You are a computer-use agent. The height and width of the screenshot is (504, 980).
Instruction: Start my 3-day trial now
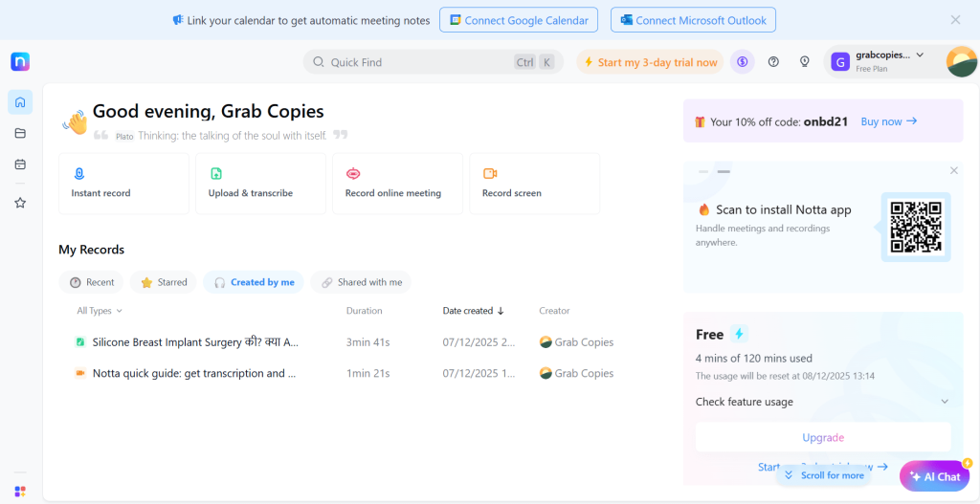[x=650, y=62]
